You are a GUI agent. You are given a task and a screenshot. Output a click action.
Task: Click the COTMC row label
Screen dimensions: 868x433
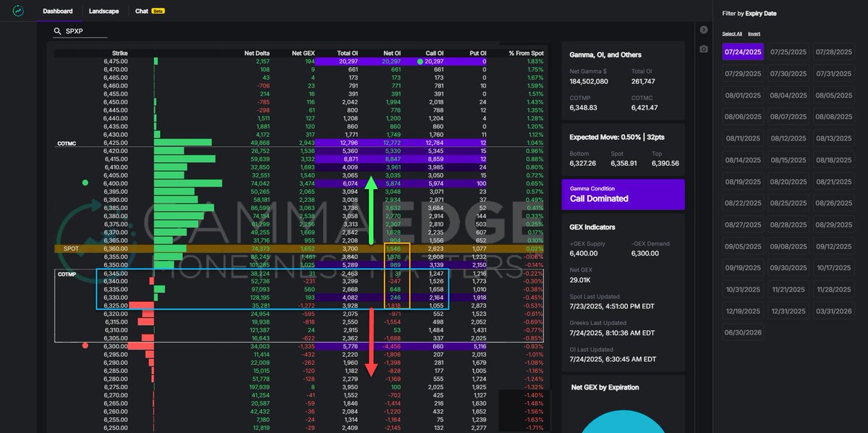point(67,143)
